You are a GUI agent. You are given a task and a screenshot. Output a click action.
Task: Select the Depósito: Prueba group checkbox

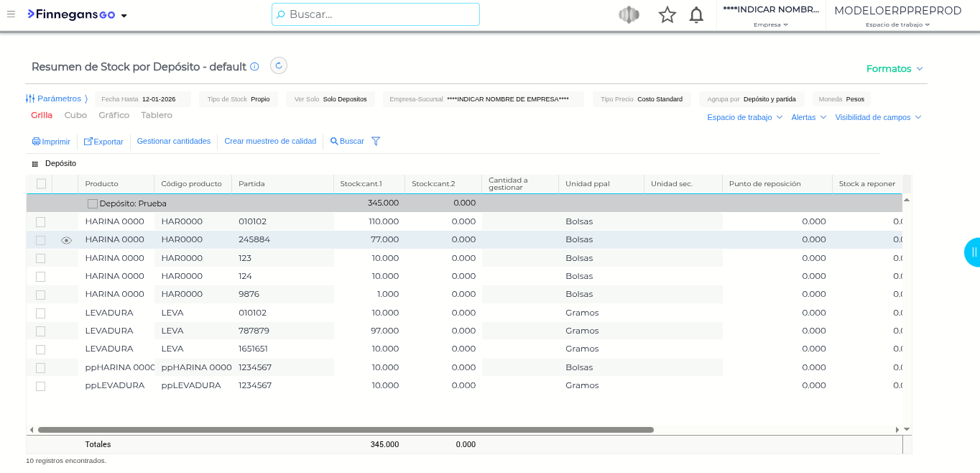93,204
